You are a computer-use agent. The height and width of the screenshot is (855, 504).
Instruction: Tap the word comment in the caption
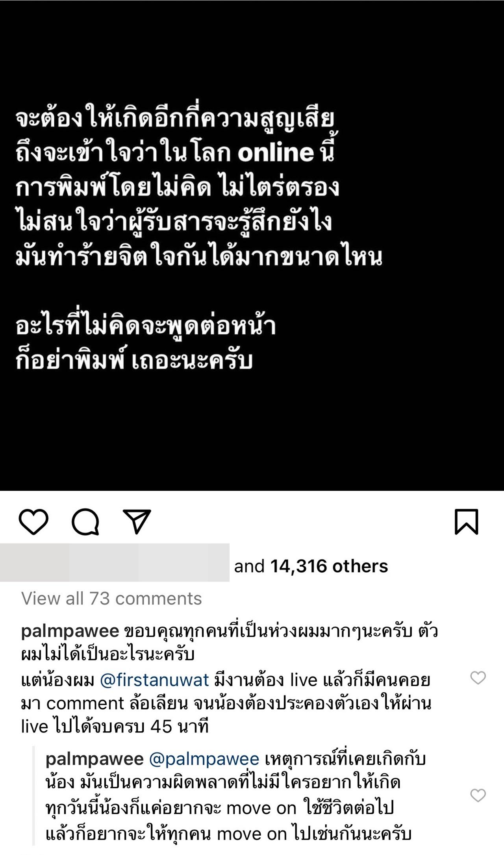coord(85,704)
